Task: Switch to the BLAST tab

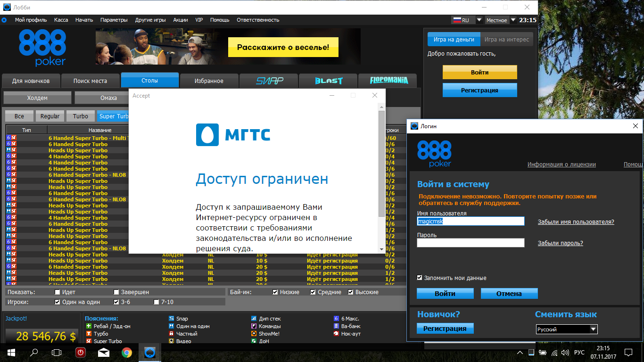Action: tap(328, 81)
